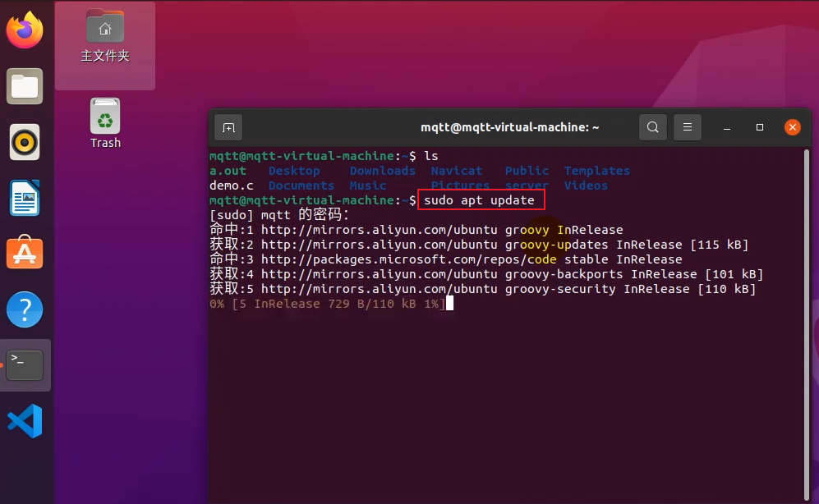The height and width of the screenshot is (504, 819).
Task: Open the home folder desktop icon
Action: pos(105,36)
